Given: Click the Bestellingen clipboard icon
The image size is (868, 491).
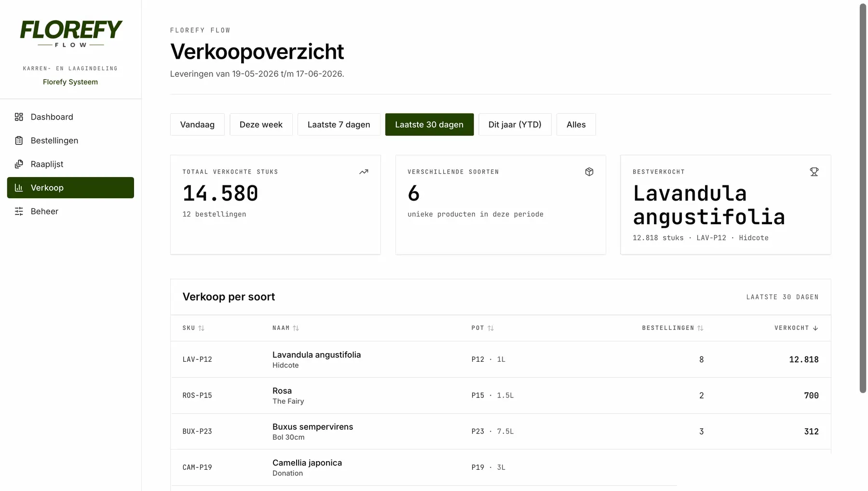Looking at the screenshot, I should 19,140.
